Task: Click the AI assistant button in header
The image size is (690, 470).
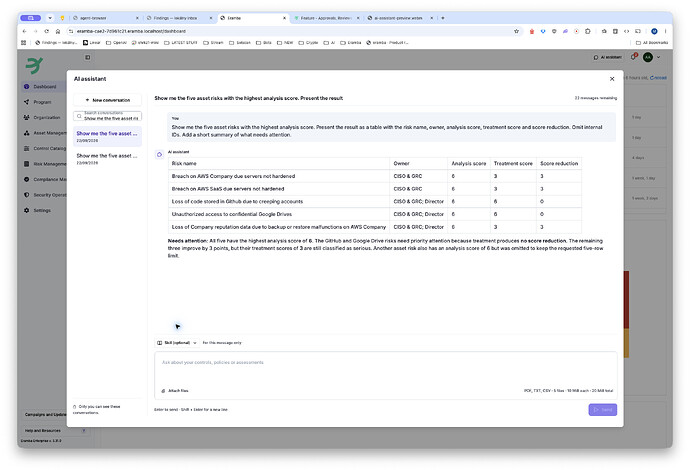Action: click(x=608, y=57)
